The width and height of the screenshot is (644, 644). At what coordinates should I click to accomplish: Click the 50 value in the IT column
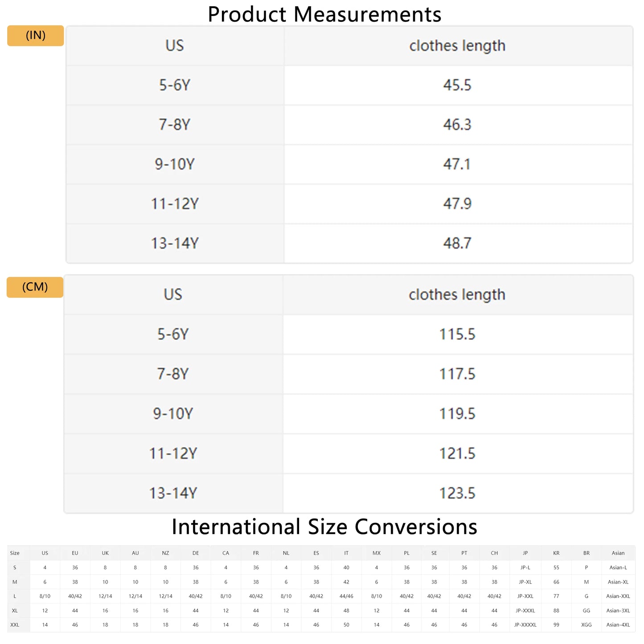tap(346, 625)
